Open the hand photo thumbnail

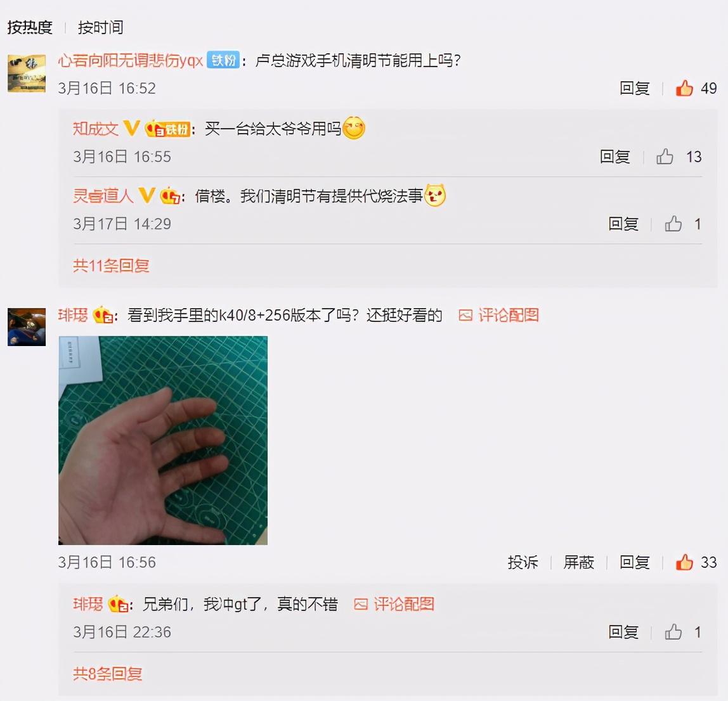click(x=163, y=441)
